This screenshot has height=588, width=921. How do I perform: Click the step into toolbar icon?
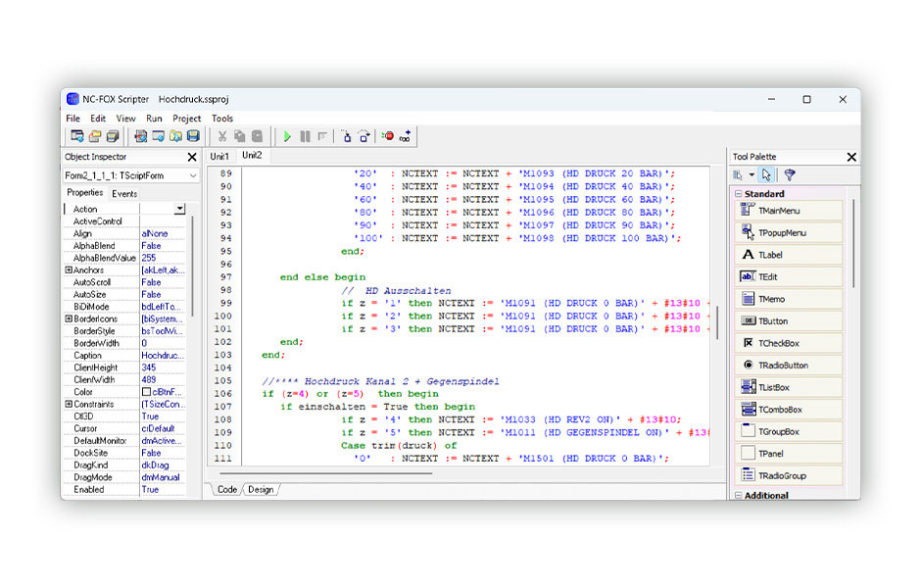coord(347,136)
